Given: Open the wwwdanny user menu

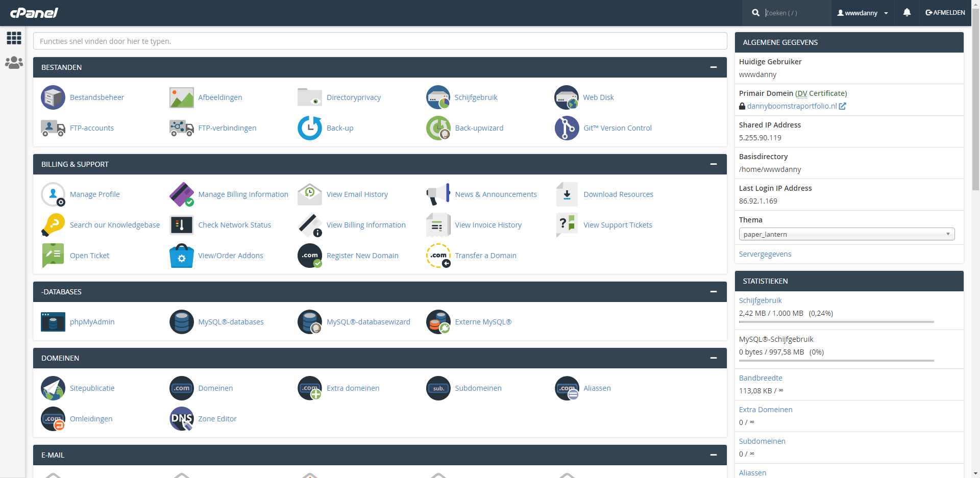Looking at the screenshot, I should 863,13.
